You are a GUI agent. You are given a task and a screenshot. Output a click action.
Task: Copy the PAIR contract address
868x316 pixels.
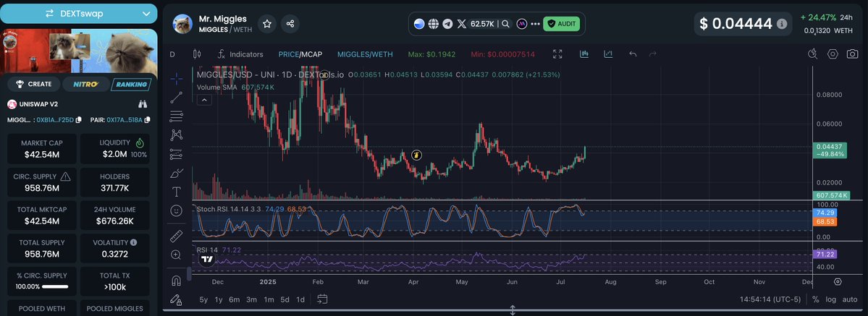[147, 119]
